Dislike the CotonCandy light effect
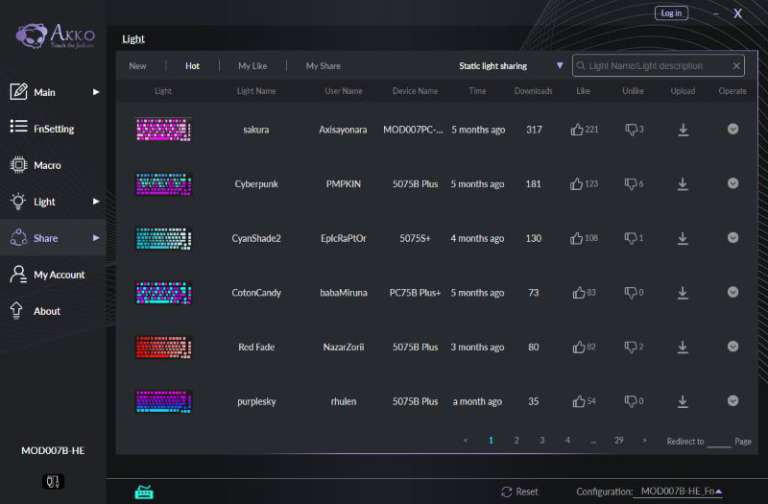 tap(631, 293)
